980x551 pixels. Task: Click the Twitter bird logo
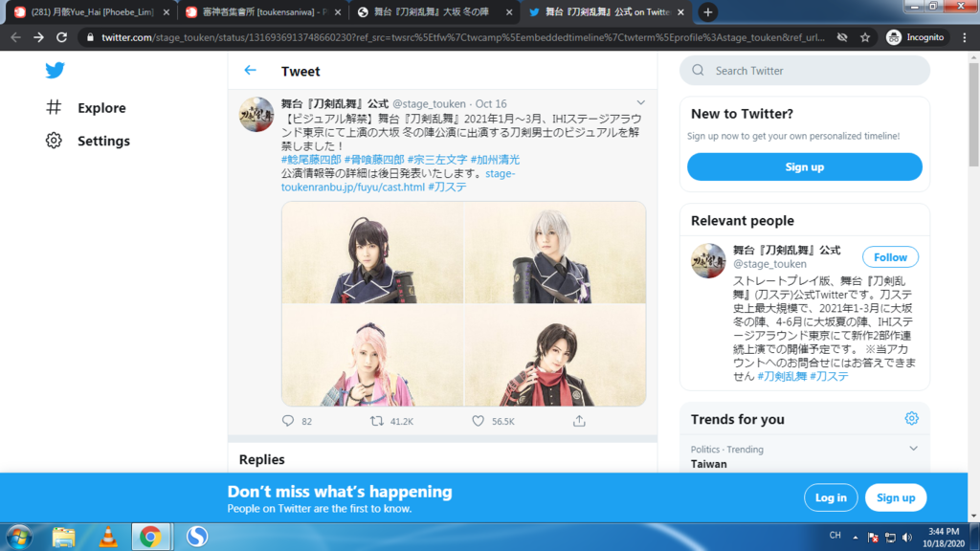coord(55,70)
